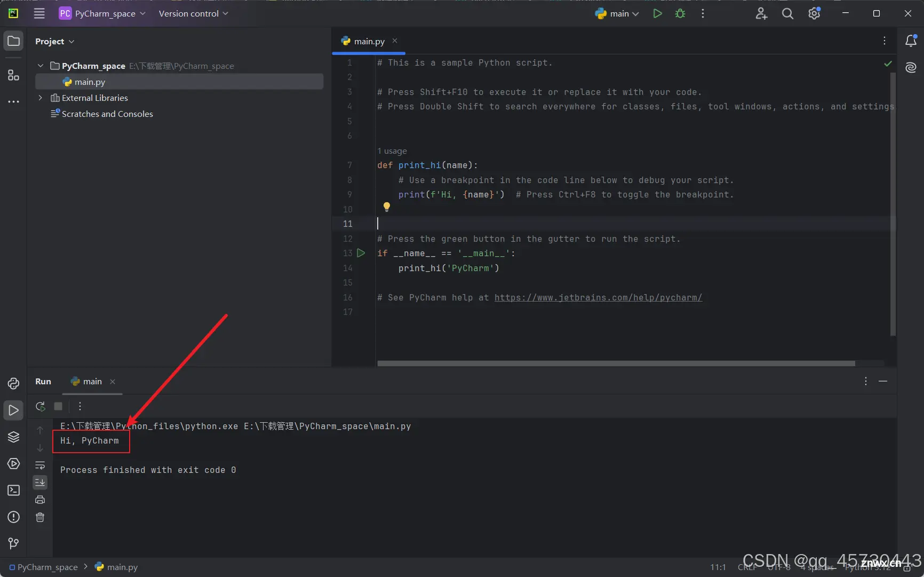Show more tool windows ellipsis
Image resolution: width=924 pixels, height=577 pixels.
(x=13, y=101)
